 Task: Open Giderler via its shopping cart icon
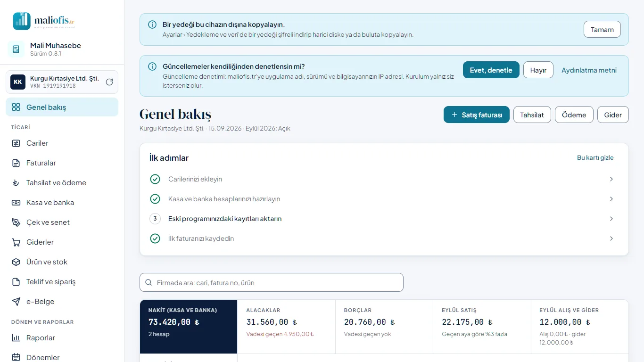click(x=16, y=242)
